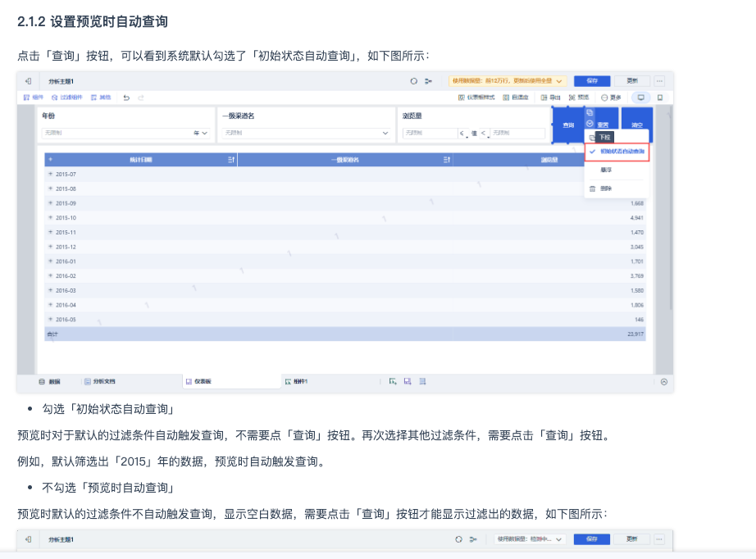Switch to the 数据 tab at bottom
Viewport: 756px width, 559px height.
click(x=50, y=382)
